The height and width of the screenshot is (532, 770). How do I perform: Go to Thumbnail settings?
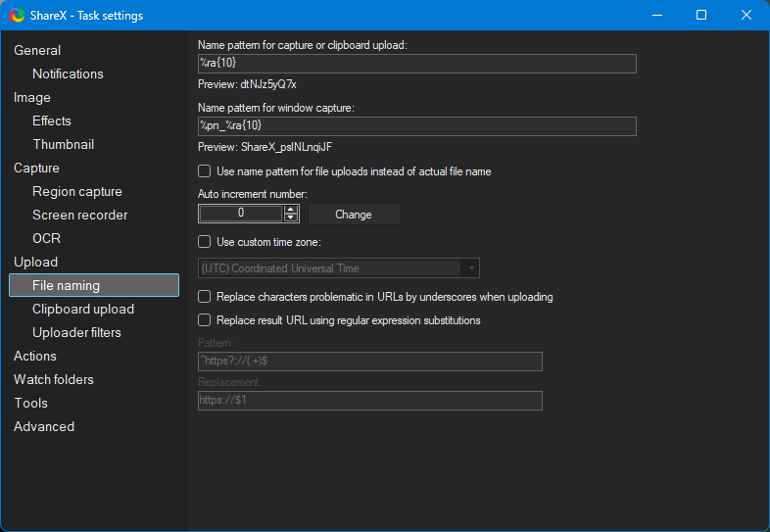(64, 144)
